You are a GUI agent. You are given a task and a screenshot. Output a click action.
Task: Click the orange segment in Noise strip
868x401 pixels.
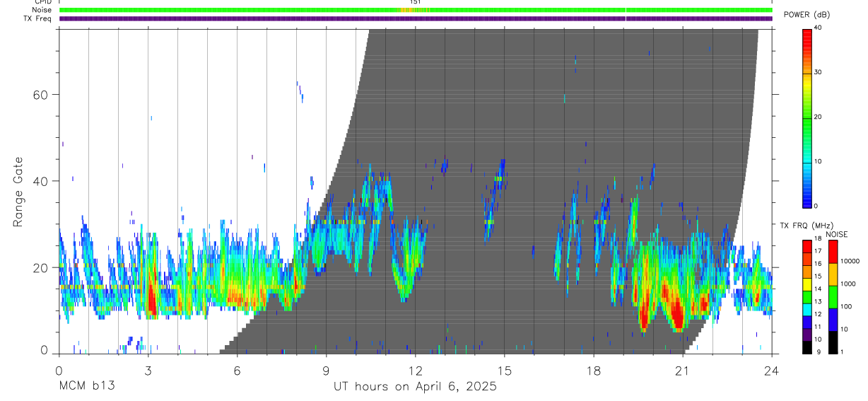tap(409, 10)
